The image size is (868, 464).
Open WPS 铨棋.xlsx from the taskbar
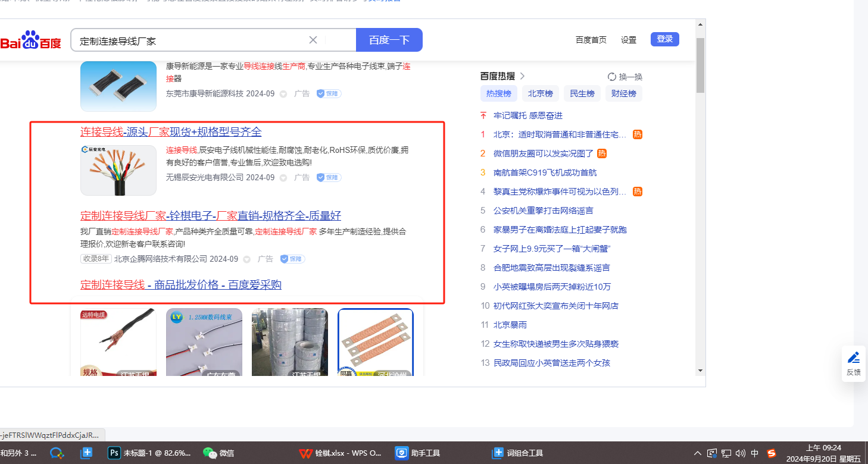point(305,453)
